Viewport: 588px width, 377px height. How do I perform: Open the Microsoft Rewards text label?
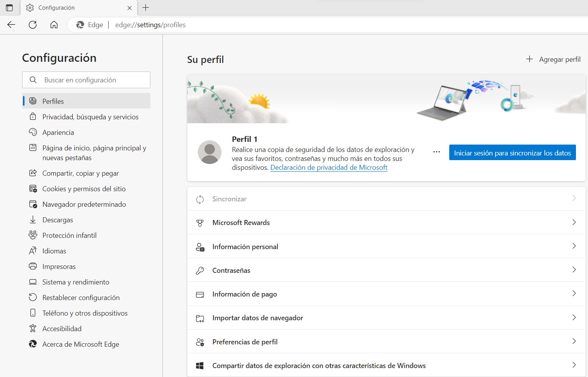[x=241, y=223]
